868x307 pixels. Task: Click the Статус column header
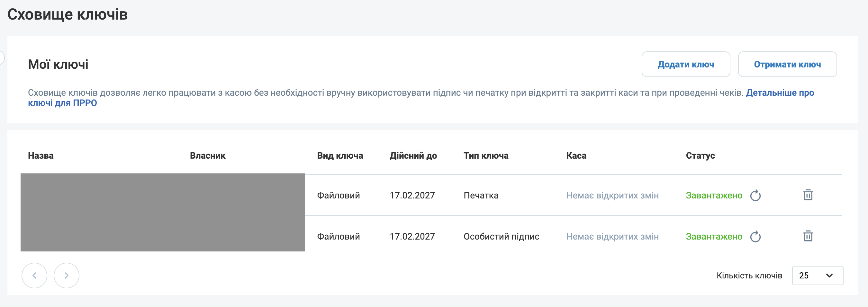[x=700, y=155]
